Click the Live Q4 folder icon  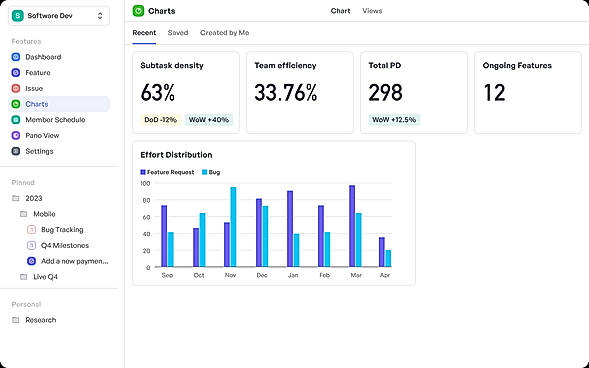(x=23, y=277)
